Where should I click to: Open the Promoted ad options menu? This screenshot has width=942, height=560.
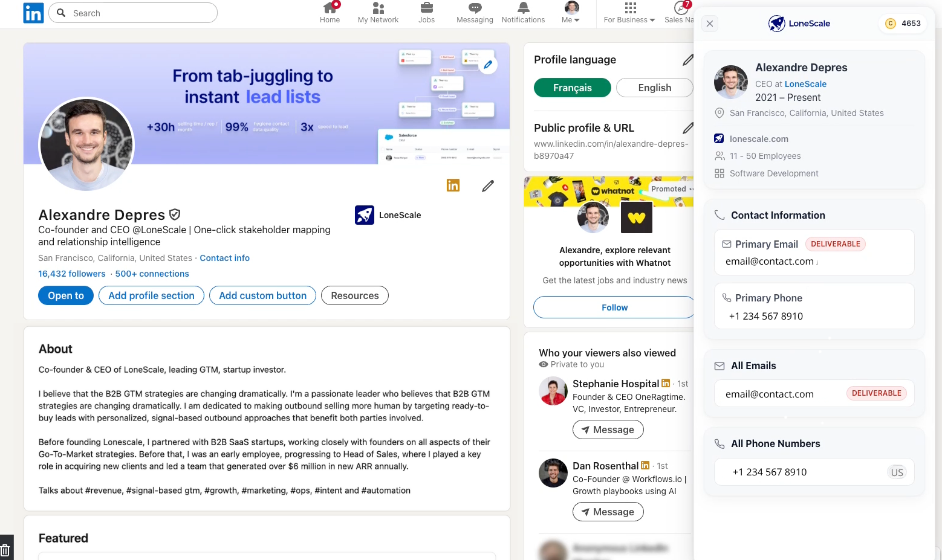pos(691,189)
